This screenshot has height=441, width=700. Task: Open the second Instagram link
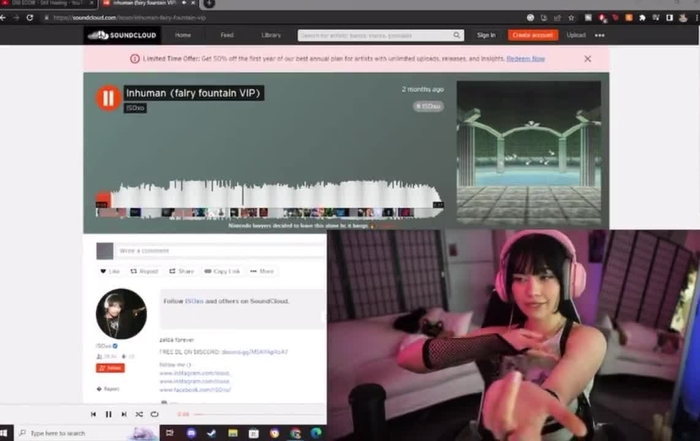click(x=195, y=382)
